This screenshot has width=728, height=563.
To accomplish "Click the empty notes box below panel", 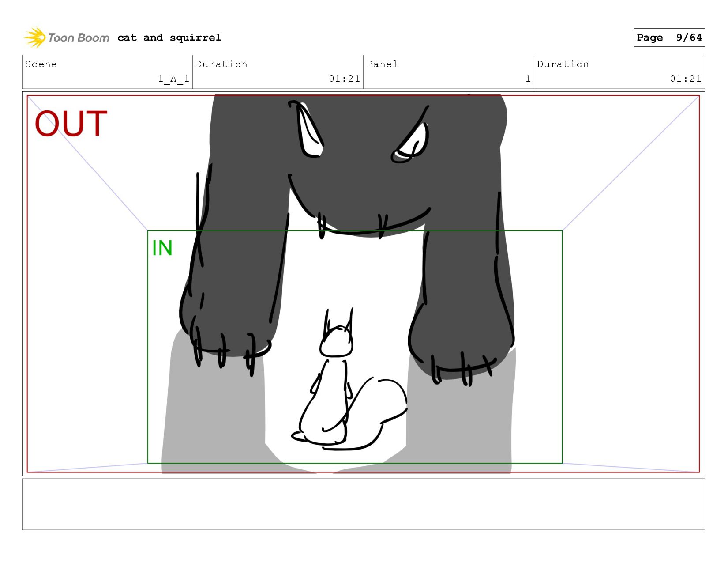I will point(363,504).
